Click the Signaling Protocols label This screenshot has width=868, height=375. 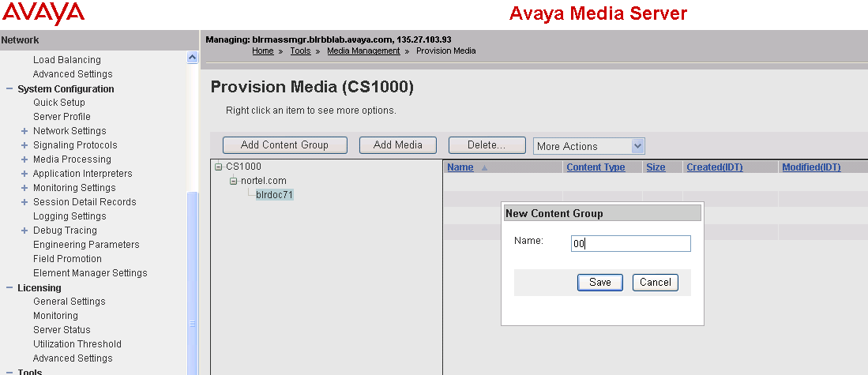point(75,145)
